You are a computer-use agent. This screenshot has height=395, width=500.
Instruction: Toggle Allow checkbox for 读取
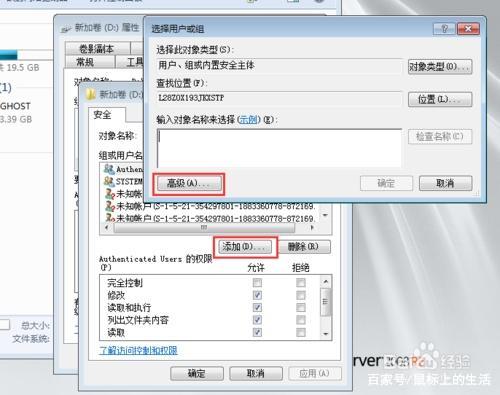click(x=257, y=332)
